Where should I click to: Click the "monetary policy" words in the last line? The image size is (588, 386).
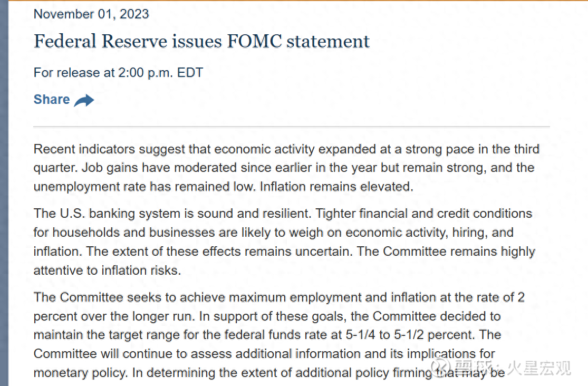point(80,373)
